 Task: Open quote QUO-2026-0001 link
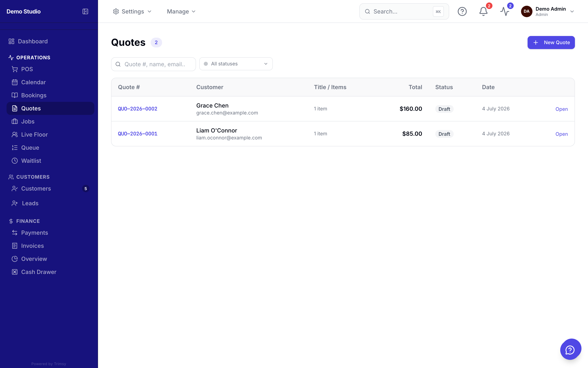pos(138,134)
